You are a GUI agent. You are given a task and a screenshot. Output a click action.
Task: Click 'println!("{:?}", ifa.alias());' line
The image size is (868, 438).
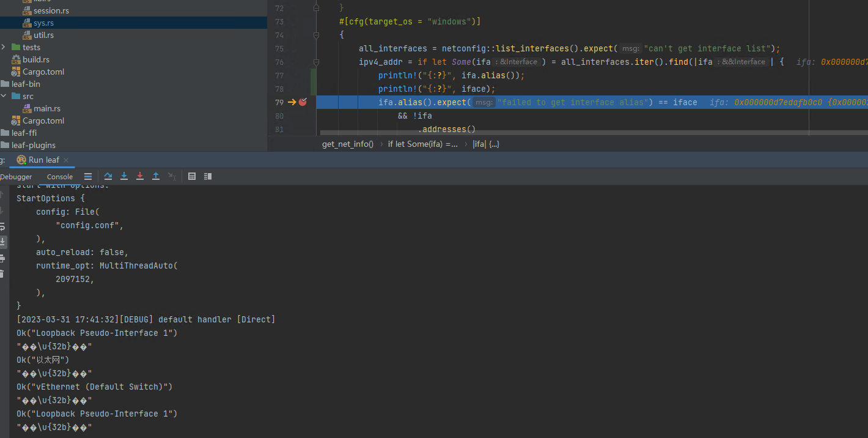coord(452,75)
